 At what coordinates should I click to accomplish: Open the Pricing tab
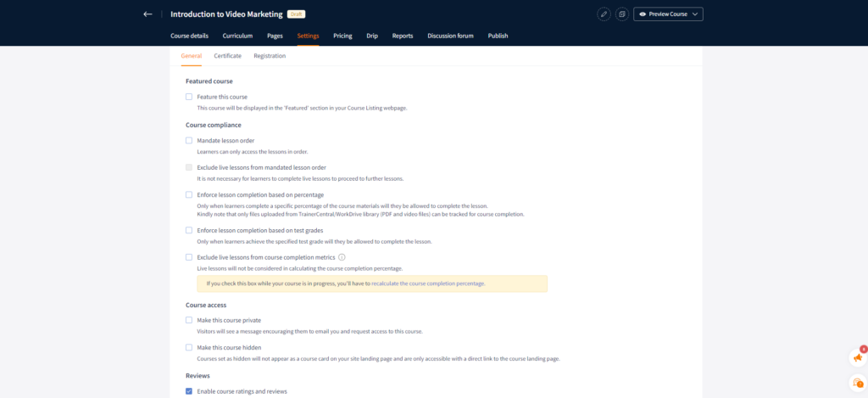click(x=342, y=36)
